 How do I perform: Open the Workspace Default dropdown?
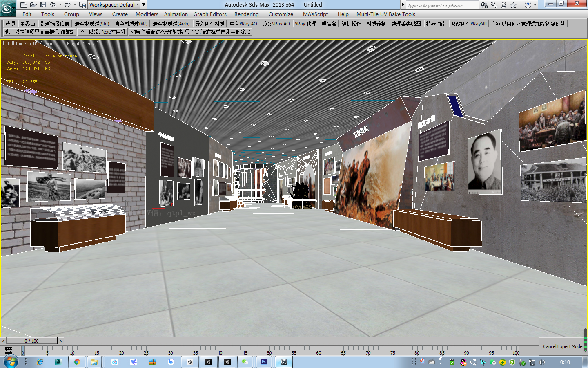click(x=114, y=4)
